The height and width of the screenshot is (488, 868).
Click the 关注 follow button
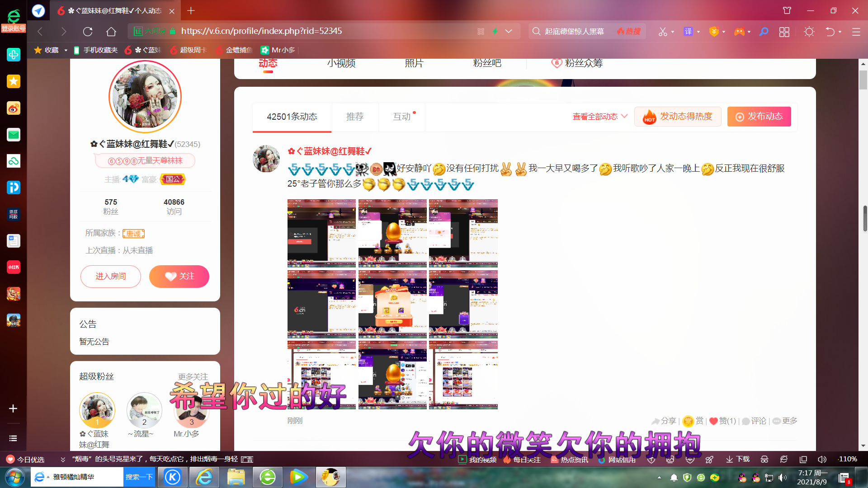(179, 277)
